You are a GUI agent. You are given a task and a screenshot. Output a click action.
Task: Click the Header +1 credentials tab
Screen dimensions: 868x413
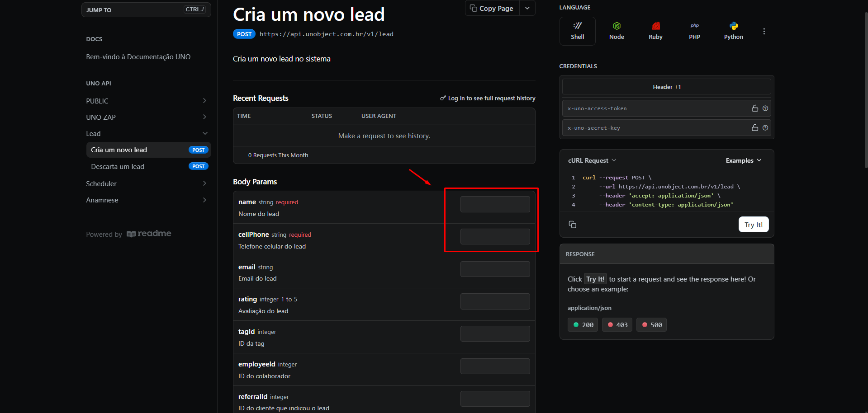pyautogui.click(x=667, y=87)
